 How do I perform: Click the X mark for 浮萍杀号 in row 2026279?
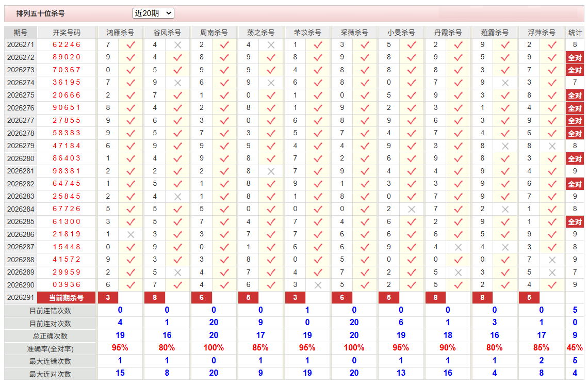coord(552,146)
